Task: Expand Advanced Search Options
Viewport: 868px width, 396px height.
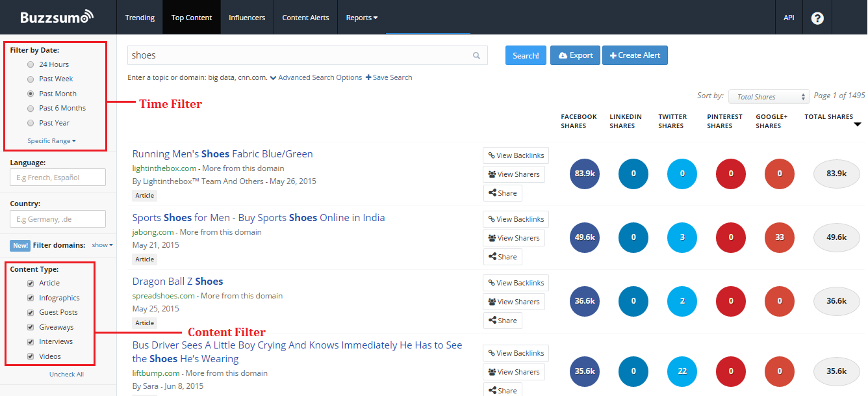Action: point(316,77)
